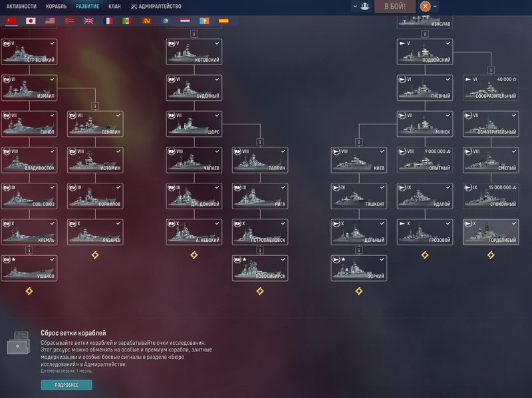Select the United Kingdom flag
Image resolution: width=532 pixels, height=398 pixels.
[88, 21]
